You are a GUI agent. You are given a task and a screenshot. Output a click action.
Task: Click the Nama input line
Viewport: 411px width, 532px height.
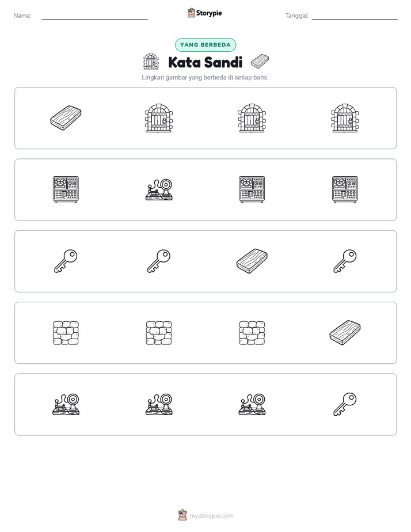[94, 16]
